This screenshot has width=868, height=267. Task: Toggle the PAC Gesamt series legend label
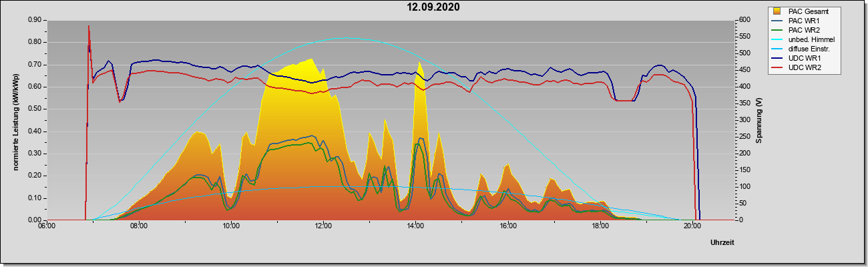click(x=809, y=11)
